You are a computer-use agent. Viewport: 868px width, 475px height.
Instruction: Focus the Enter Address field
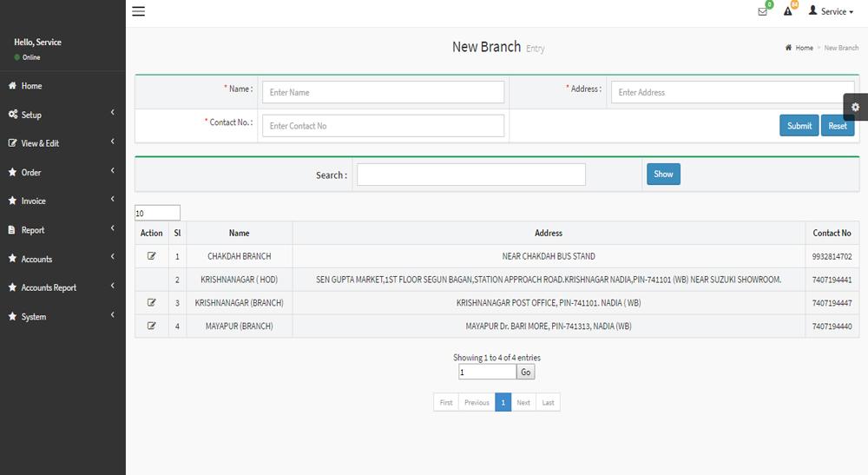pyautogui.click(x=733, y=92)
